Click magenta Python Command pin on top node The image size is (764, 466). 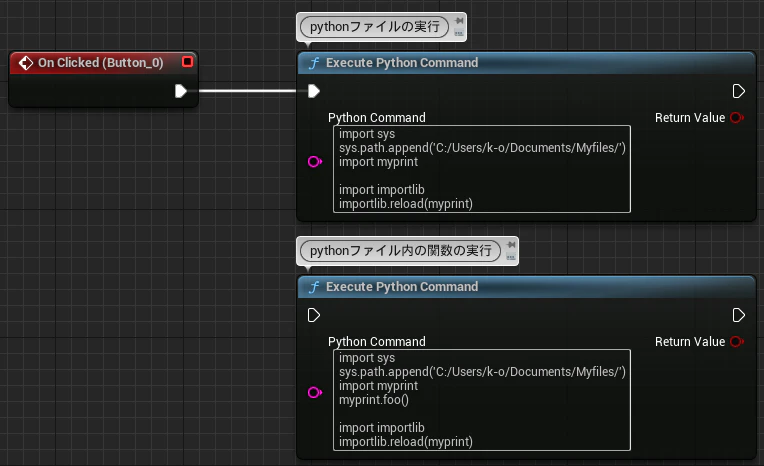tap(315, 162)
